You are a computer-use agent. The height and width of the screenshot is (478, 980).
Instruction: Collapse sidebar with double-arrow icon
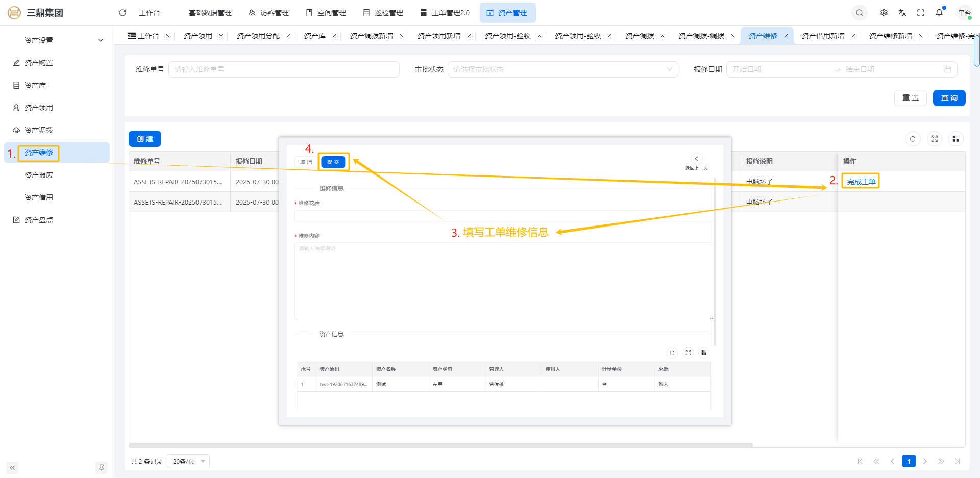12,468
